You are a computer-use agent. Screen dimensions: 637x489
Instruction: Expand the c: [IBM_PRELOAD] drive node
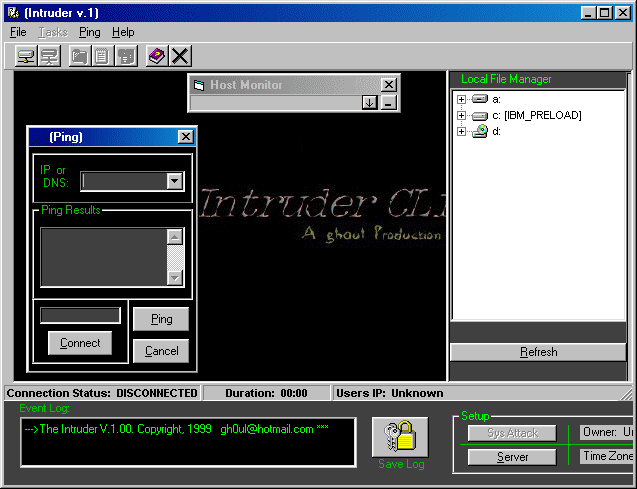(461, 115)
